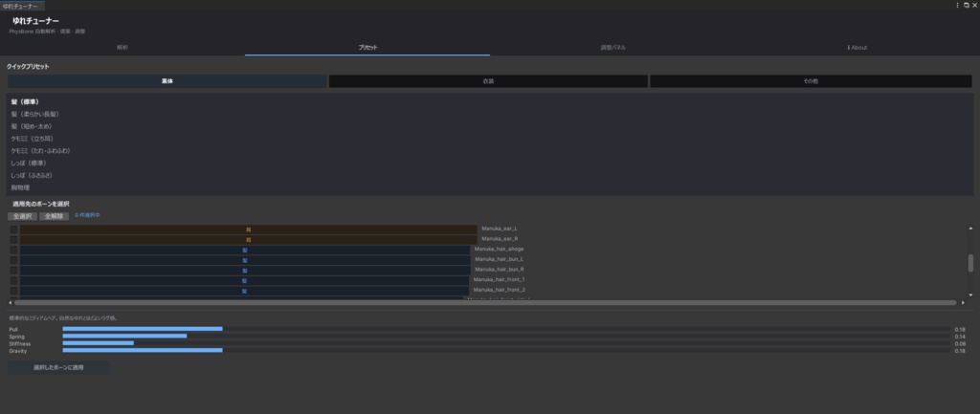Apply preset with 選択したボーンに適用 button
Viewport: 980px width, 414px height.
58,368
